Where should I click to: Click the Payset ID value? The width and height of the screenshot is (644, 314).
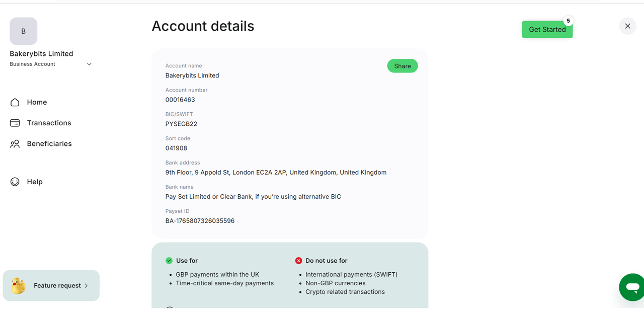tap(200, 221)
